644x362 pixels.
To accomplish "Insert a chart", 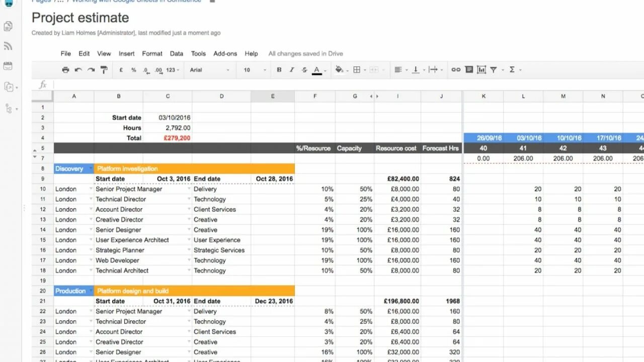I will [x=481, y=69].
